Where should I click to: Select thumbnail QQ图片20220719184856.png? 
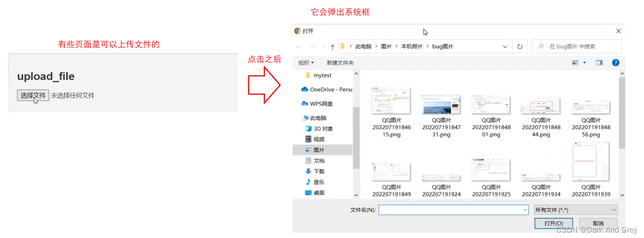pos(591,107)
